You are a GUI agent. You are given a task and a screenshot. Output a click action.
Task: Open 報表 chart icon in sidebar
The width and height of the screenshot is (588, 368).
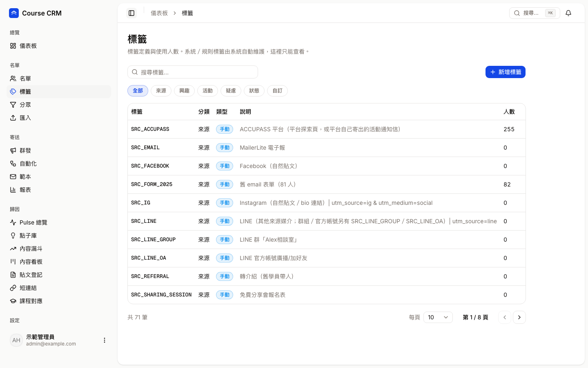pyautogui.click(x=13, y=190)
